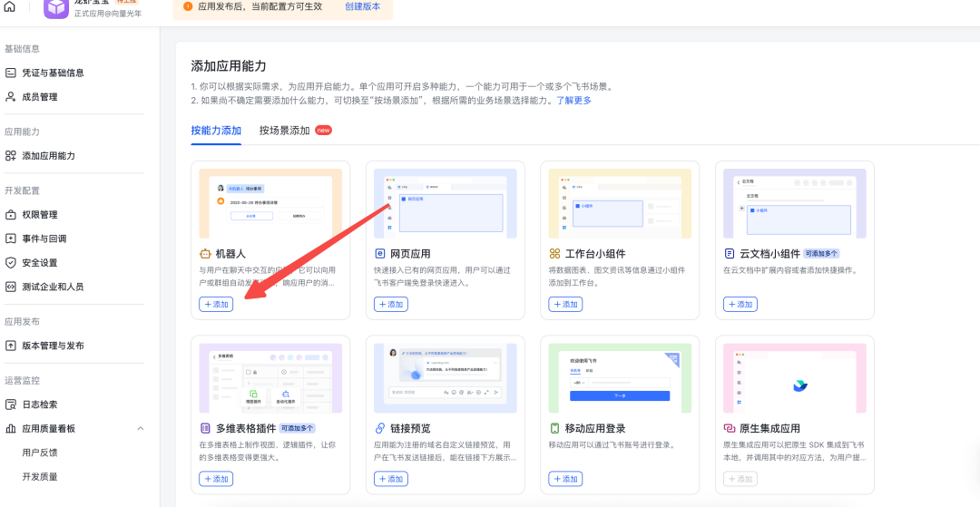The image size is (980, 507).
Task: Switch to the 按能力添加 tab
Action: (216, 131)
